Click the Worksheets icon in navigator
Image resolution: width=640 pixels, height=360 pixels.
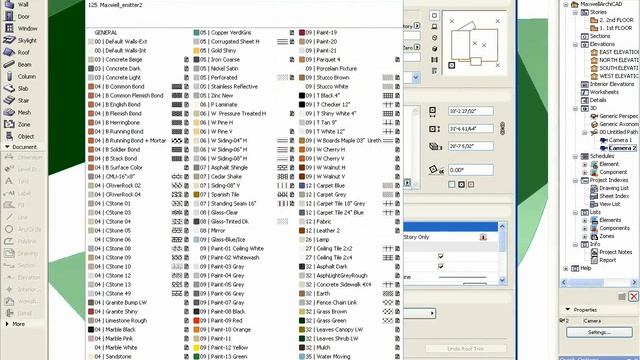(x=584, y=92)
